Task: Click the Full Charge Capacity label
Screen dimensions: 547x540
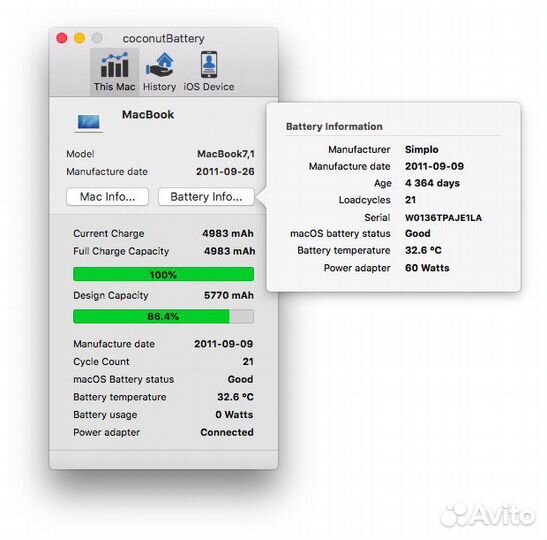Action: (121, 252)
